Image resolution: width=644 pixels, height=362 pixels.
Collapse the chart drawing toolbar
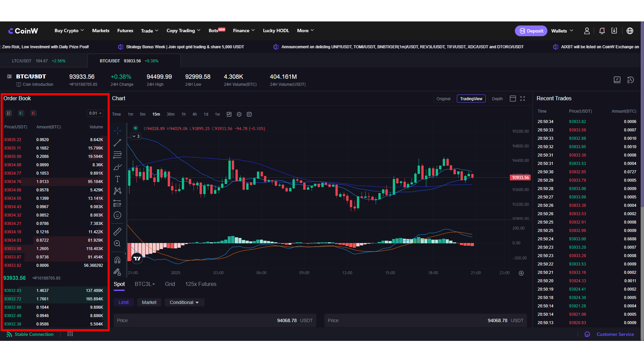pos(126,254)
